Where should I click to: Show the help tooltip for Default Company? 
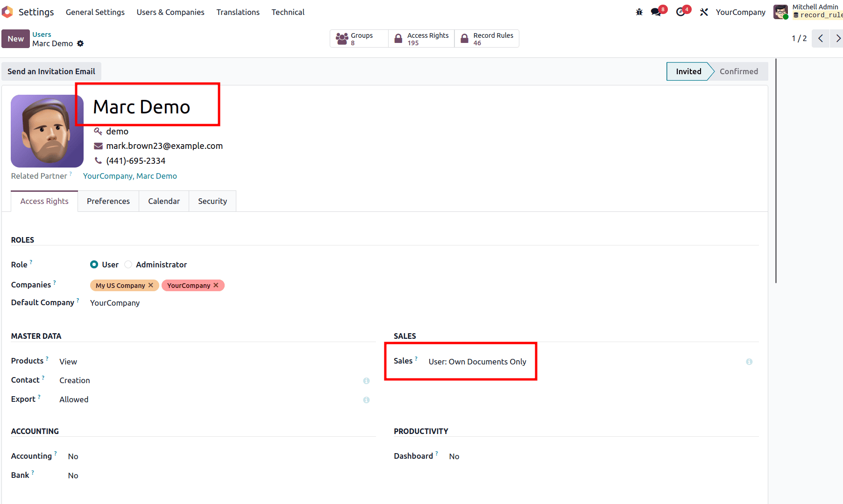(78, 300)
